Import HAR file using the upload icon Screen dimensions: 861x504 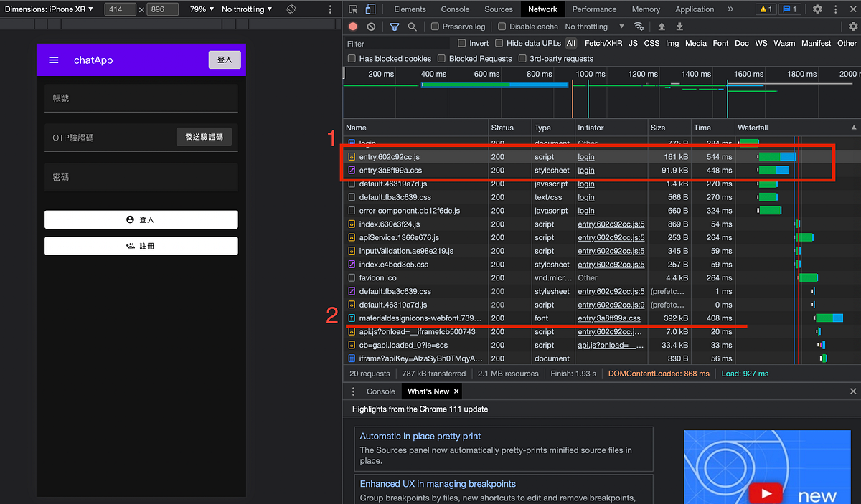[661, 26]
